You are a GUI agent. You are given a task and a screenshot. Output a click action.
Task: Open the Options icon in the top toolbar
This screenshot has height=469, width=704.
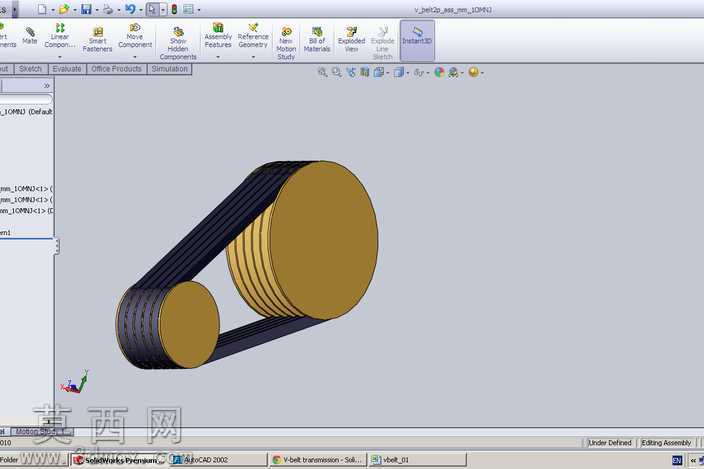[x=189, y=9]
